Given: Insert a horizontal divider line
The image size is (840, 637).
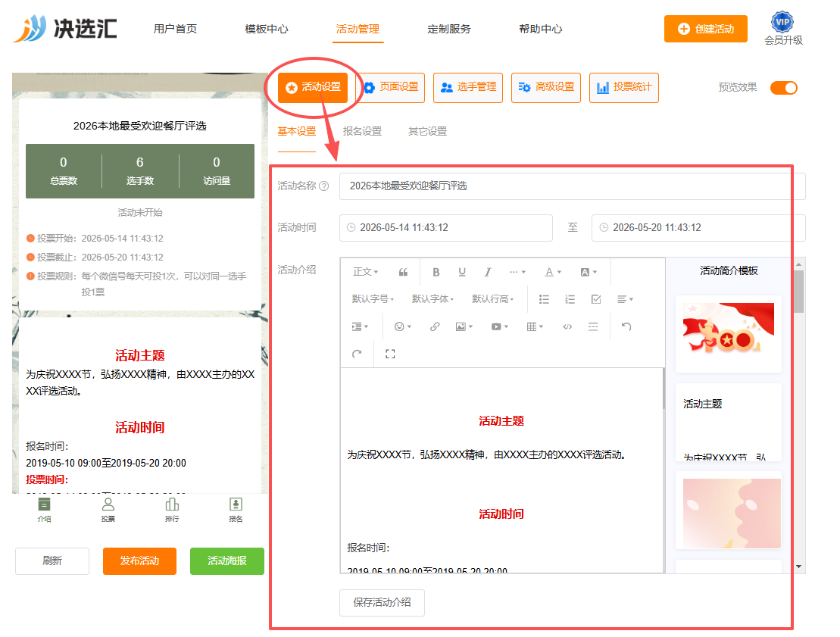Looking at the screenshot, I should [x=592, y=326].
